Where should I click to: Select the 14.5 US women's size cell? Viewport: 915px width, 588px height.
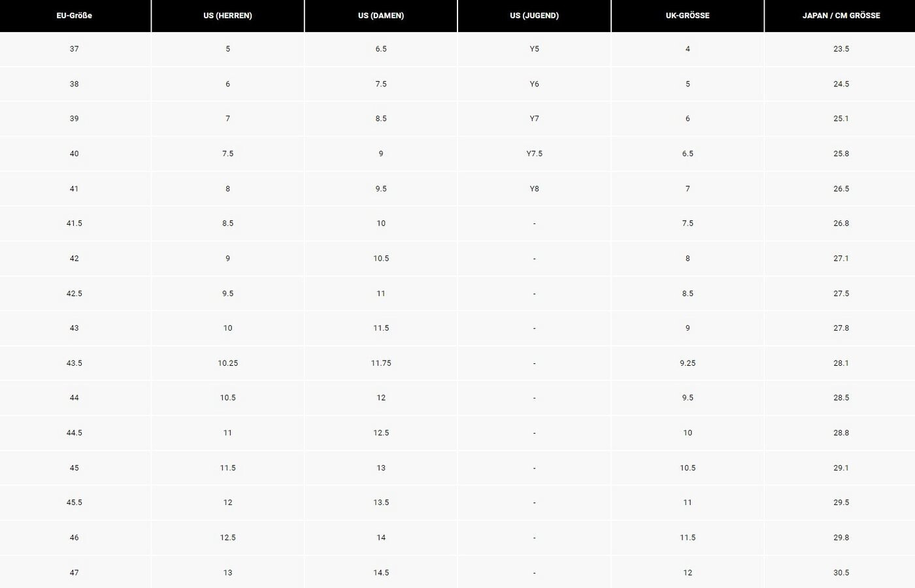381,572
